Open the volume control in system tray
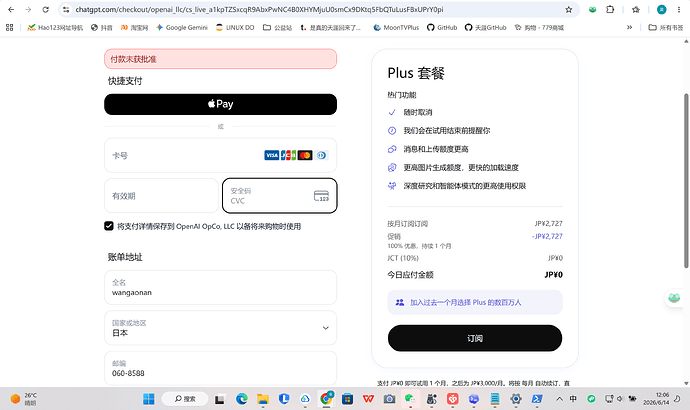 (620, 399)
